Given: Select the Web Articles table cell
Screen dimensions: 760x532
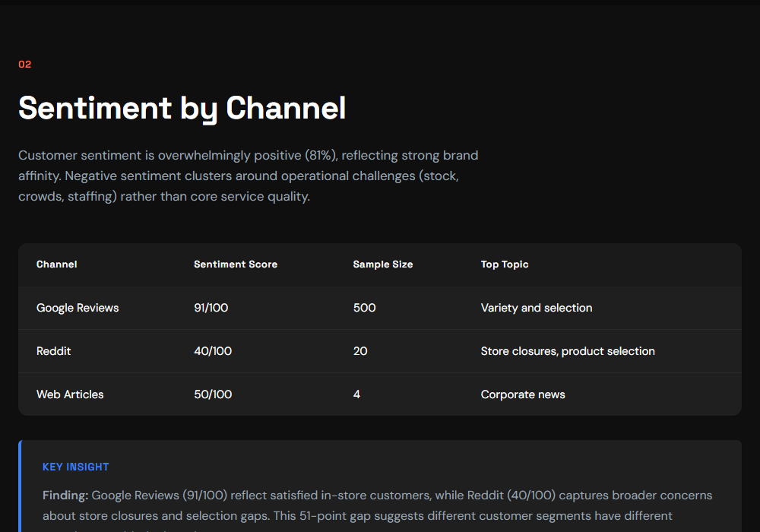Looking at the screenshot, I should [x=70, y=394].
